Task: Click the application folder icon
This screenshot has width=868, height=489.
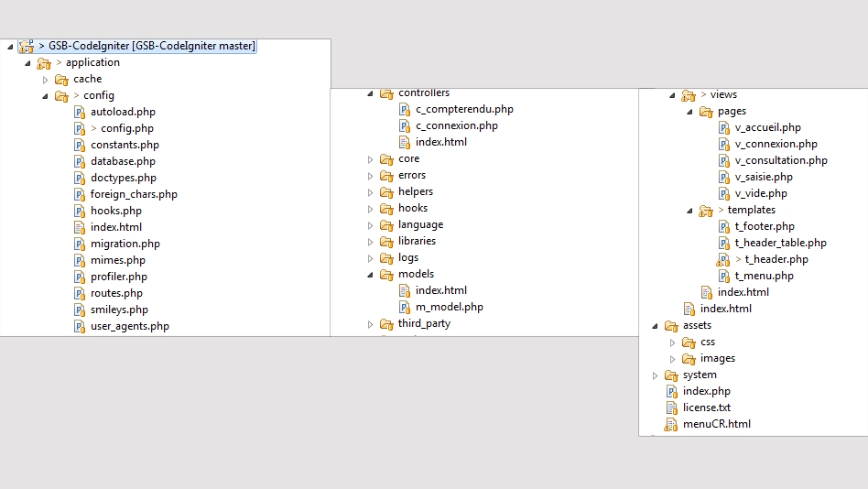Action: click(x=44, y=63)
